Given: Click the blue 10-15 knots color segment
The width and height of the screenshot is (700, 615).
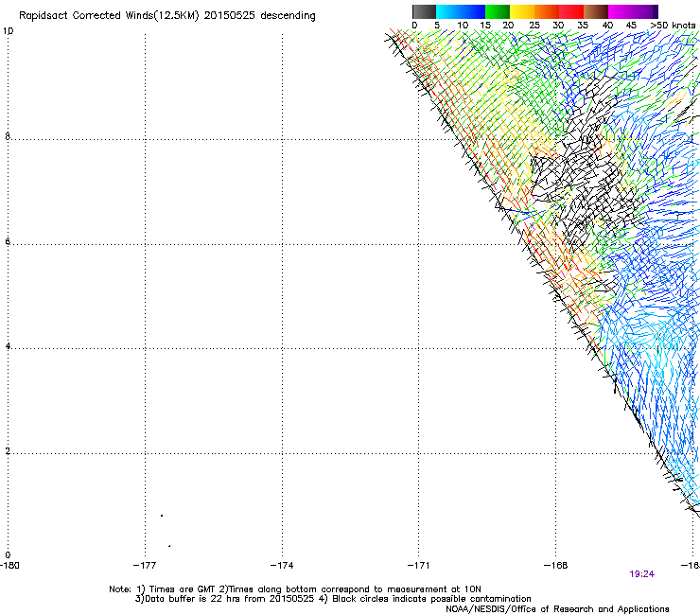Looking at the screenshot, I should coord(473,11).
